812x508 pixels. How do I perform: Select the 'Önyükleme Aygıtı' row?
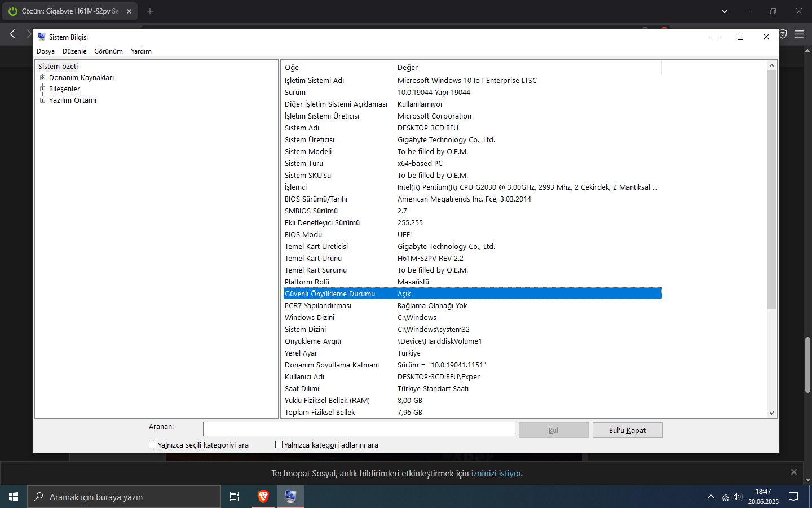473,341
